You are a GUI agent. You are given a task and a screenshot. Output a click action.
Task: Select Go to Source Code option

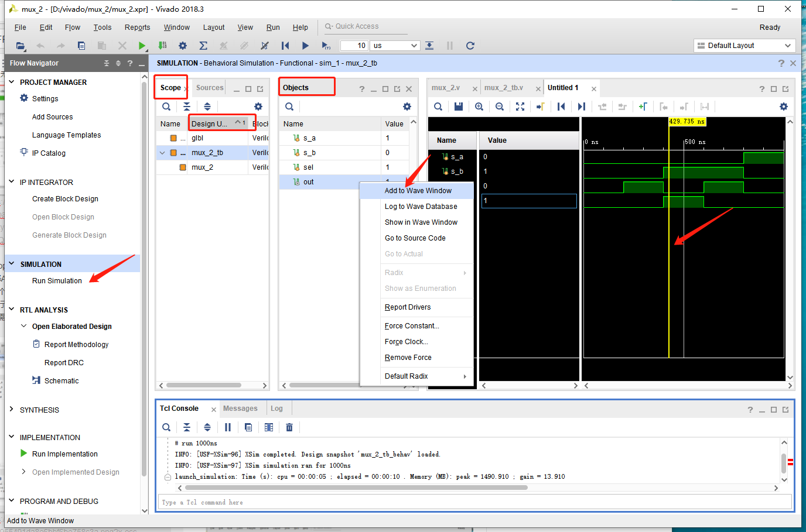416,238
